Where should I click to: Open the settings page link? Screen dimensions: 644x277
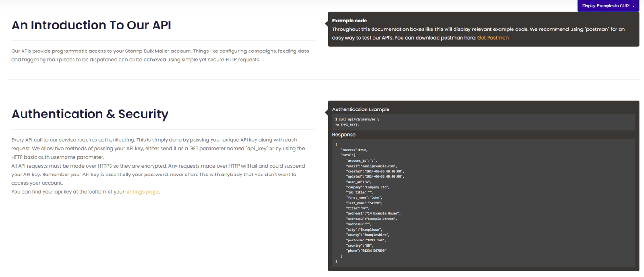pyautogui.click(x=142, y=192)
